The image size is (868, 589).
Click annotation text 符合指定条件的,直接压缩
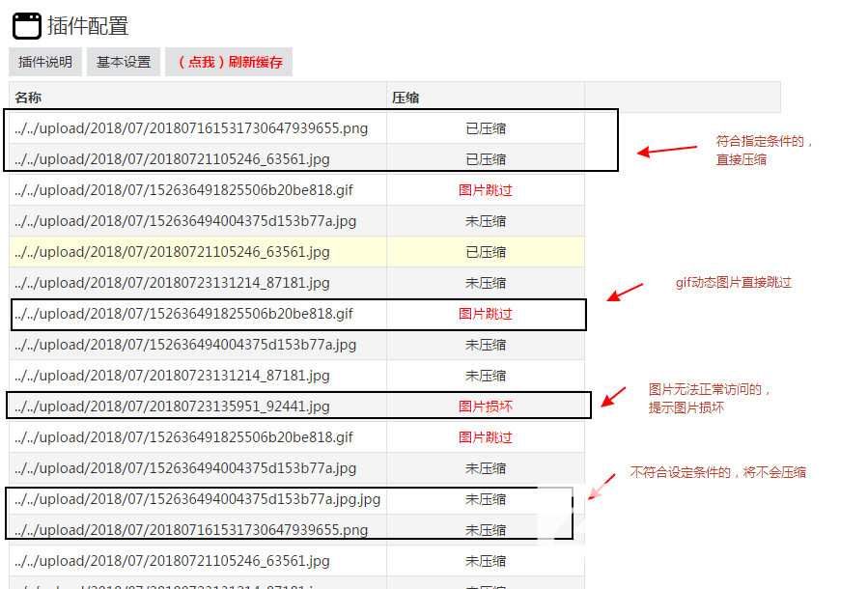coord(764,150)
